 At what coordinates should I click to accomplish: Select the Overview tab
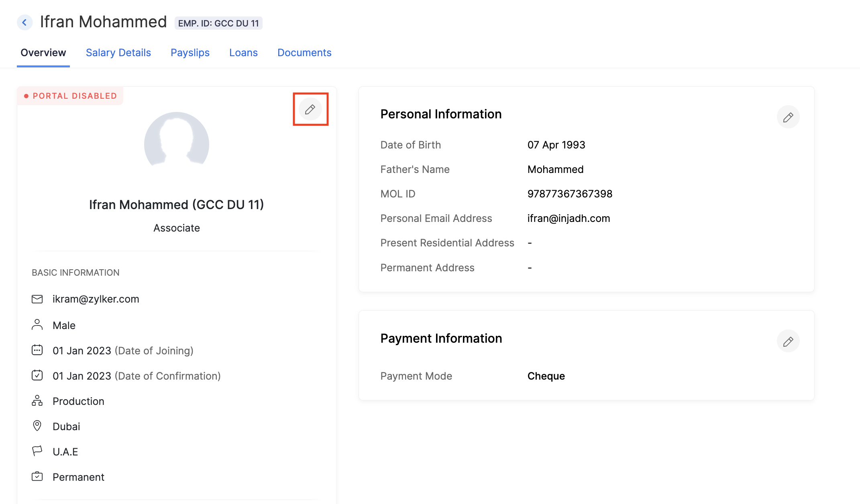(x=43, y=53)
